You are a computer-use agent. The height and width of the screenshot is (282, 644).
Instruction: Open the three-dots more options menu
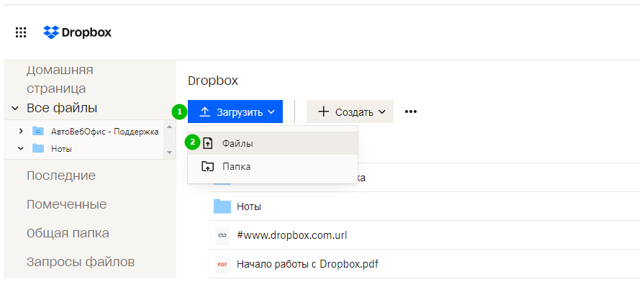(x=411, y=112)
